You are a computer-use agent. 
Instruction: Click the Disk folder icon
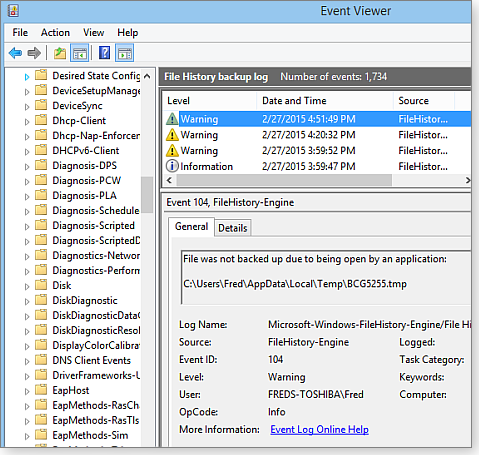tap(41, 285)
